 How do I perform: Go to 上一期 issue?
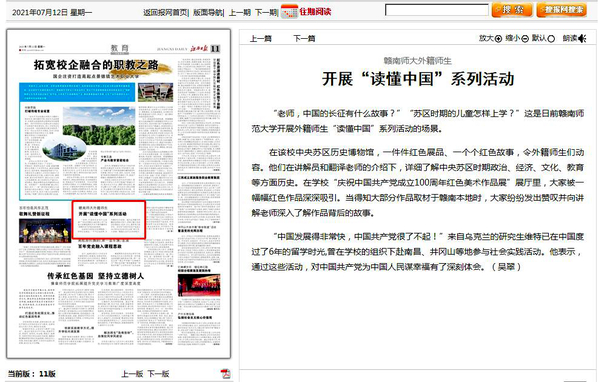tap(239, 12)
